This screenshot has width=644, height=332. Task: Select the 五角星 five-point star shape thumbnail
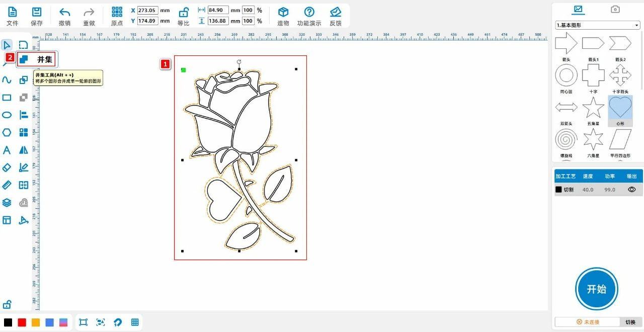pos(593,108)
